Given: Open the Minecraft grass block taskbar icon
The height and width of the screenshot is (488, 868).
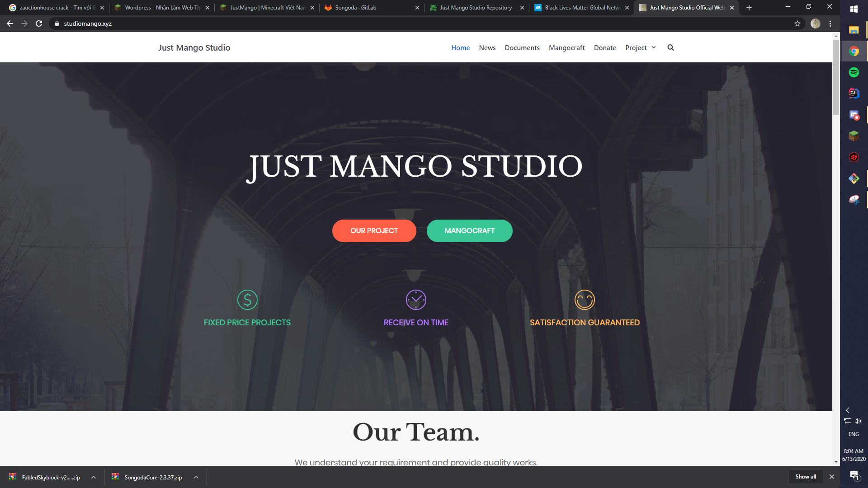Looking at the screenshot, I should pyautogui.click(x=854, y=136).
